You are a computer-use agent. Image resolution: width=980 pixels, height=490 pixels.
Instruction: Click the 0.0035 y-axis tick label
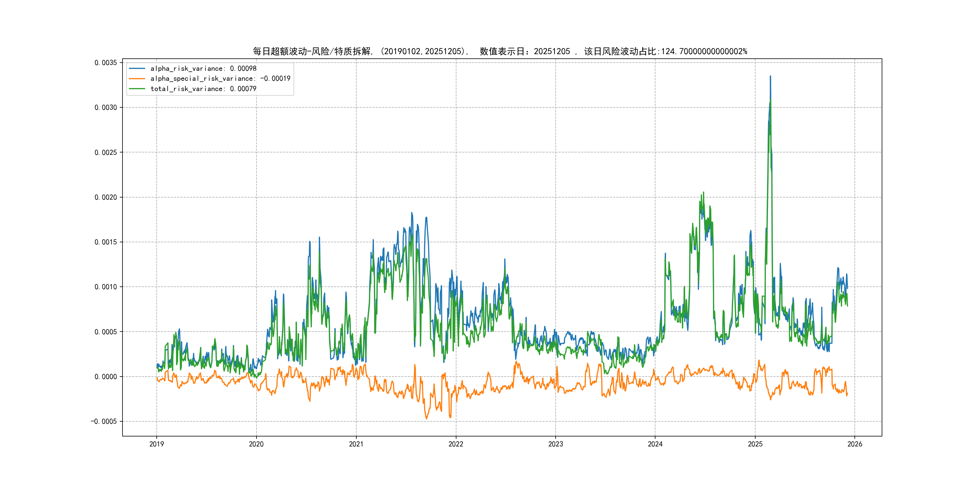(x=106, y=63)
